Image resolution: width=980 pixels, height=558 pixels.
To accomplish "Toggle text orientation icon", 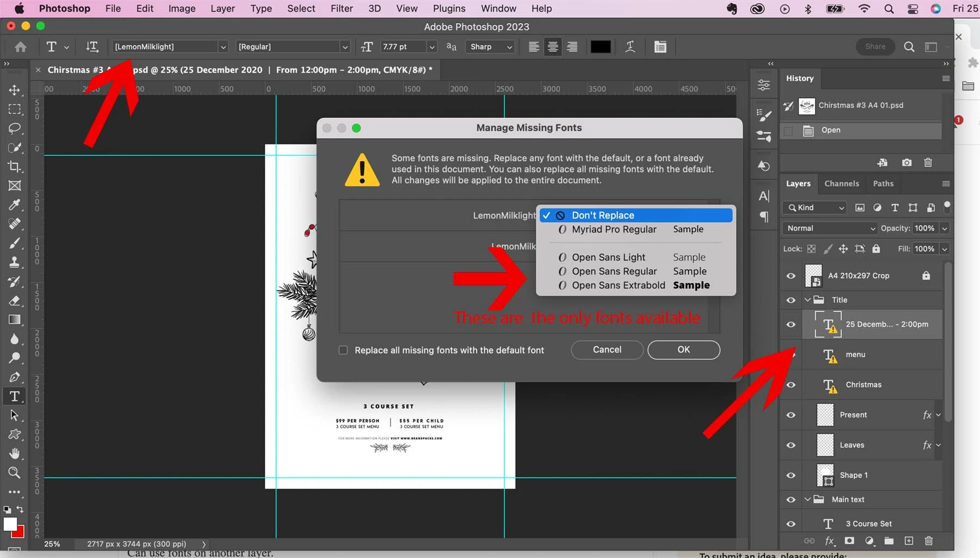I will point(92,47).
